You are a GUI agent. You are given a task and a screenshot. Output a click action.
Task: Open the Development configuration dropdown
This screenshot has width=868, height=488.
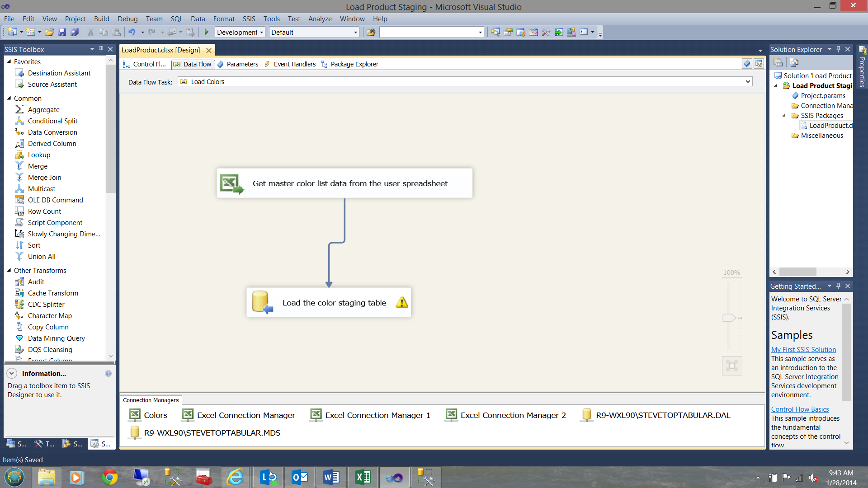pyautogui.click(x=261, y=33)
